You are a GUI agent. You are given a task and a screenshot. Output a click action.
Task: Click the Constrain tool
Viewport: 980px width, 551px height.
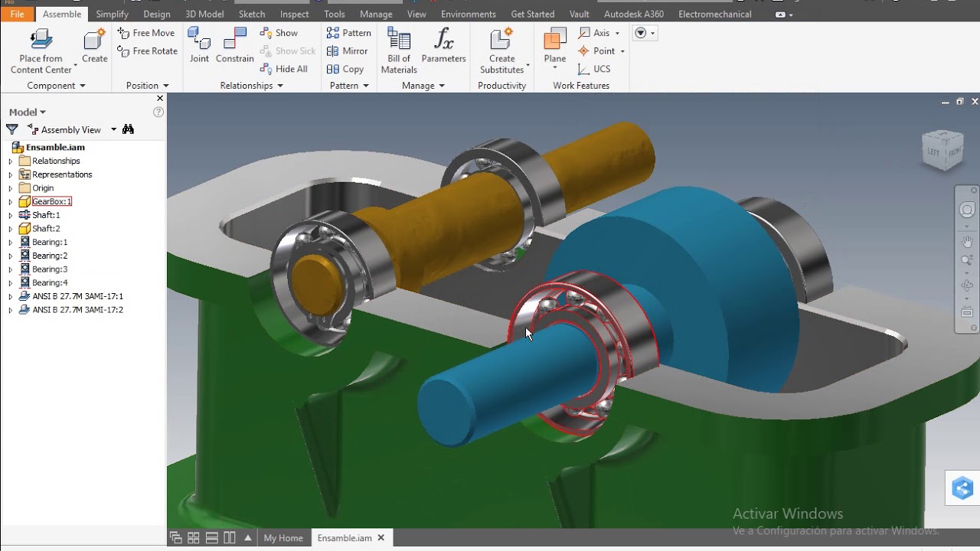[235, 45]
